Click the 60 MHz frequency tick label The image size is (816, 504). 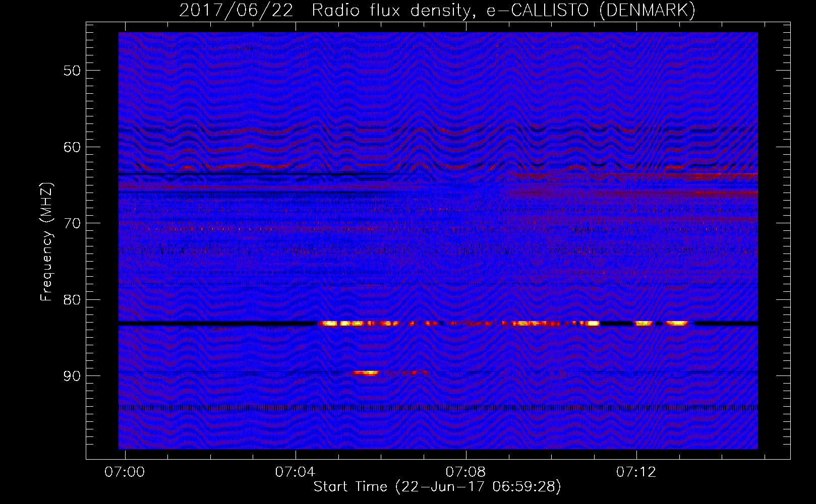72,147
